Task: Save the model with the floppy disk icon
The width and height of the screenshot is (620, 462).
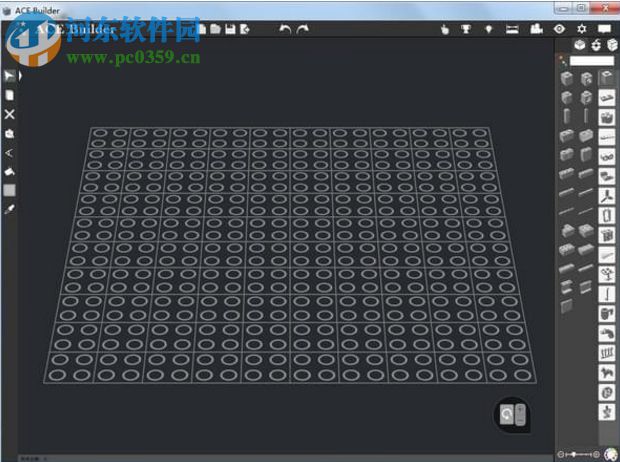Action: (x=230, y=29)
